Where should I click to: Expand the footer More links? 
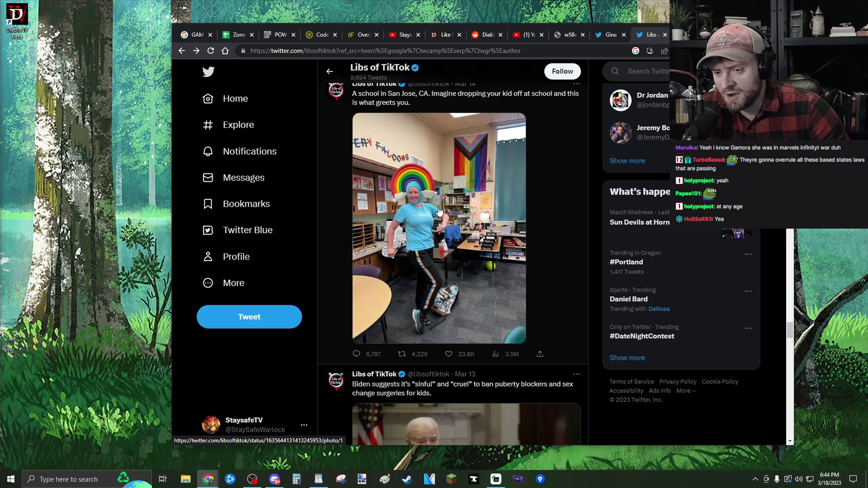(686, 391)
